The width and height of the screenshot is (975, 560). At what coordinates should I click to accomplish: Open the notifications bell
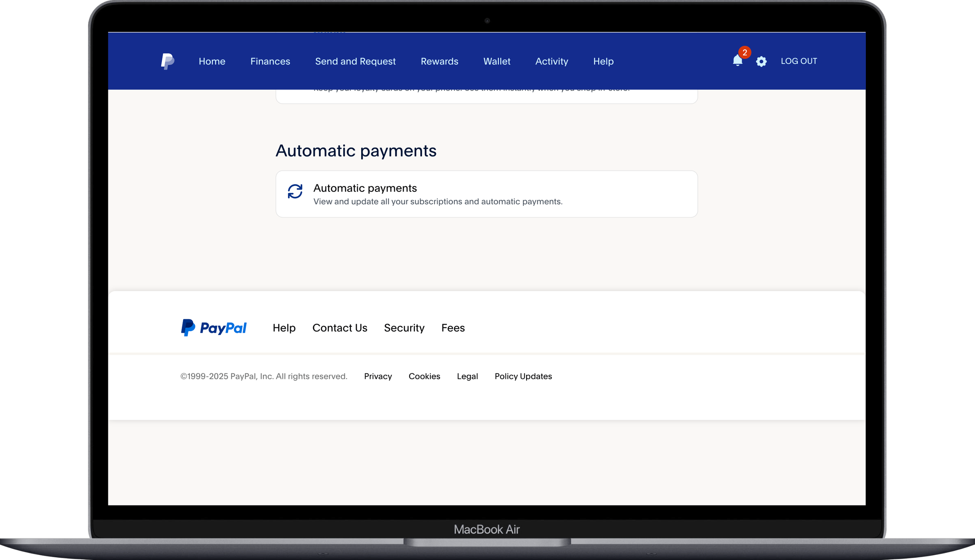737,60
